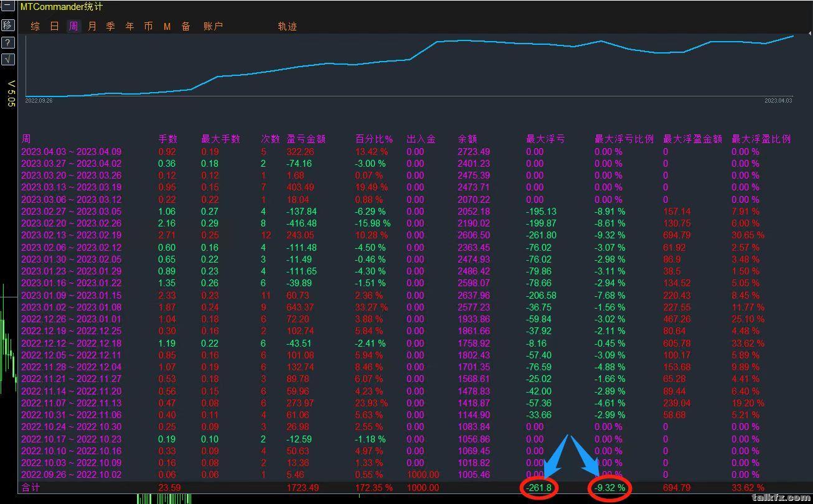Screen dimensions: 813x504
Task: Select week row 2022.12.12 ~ 2022.12.18
Action: click(72, 343)
